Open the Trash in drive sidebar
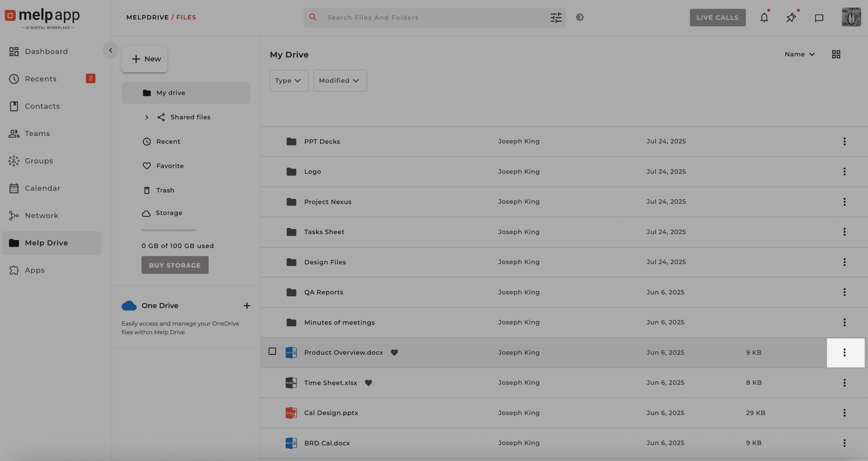Viewport: 868px width, 461px height. click(x=165, y=190)
